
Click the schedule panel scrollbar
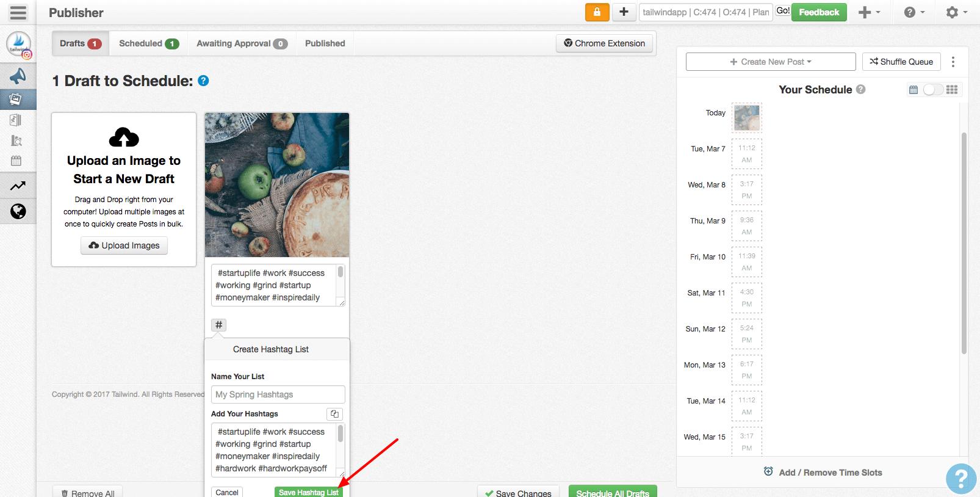(x=964, y=243)
